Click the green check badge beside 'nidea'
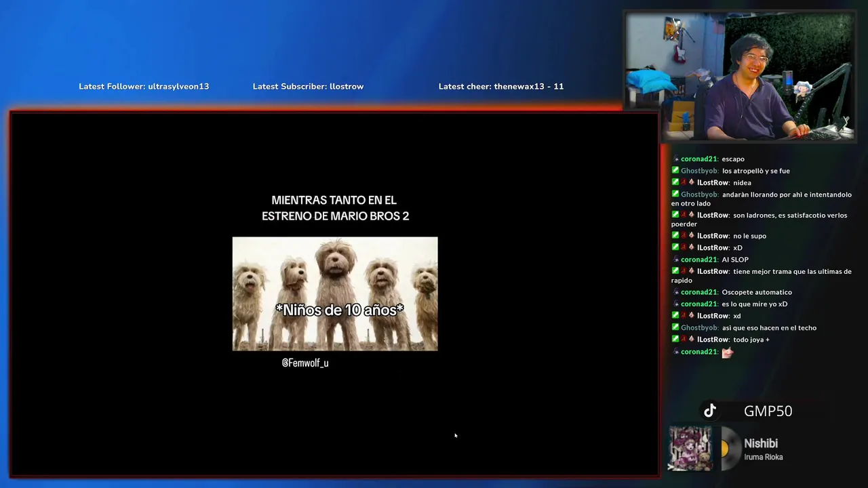The height and width of the screenshot is (488, 868). (675, 182)
